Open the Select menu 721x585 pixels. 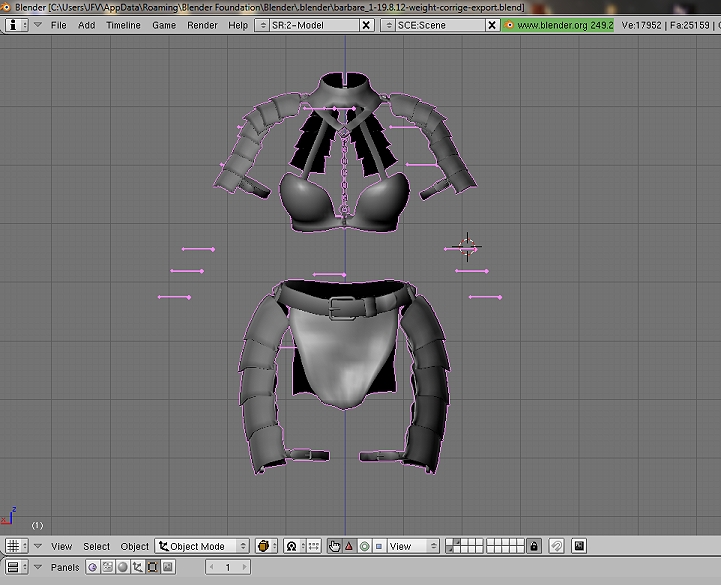click(96, 546)
